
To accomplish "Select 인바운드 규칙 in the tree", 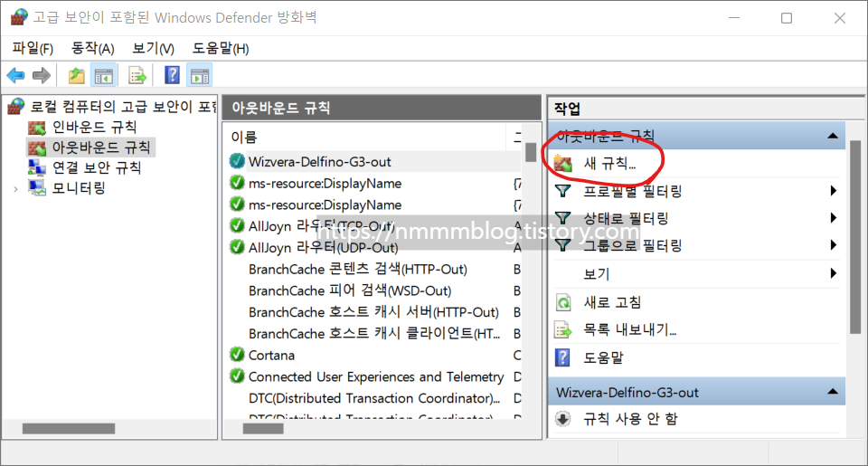I will click(94, 128).
